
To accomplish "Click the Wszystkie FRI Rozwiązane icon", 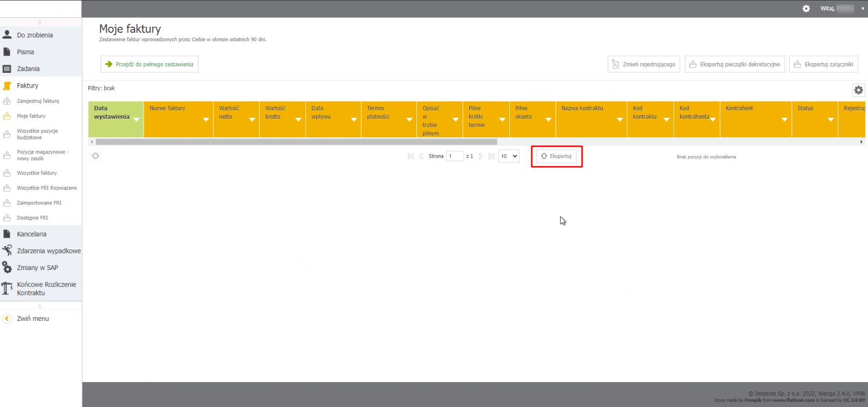I will [7, 188].
